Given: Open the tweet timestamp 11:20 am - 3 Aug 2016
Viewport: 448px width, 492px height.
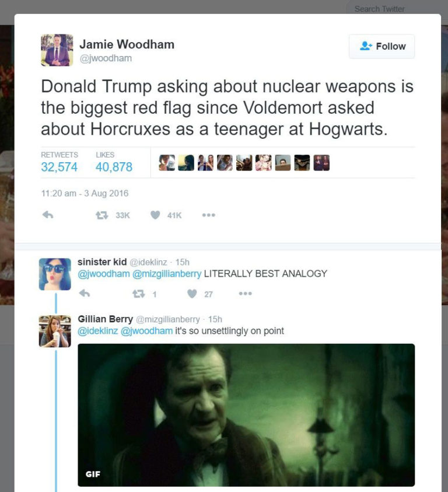Looking at the screenshot, I should (85, 193).
